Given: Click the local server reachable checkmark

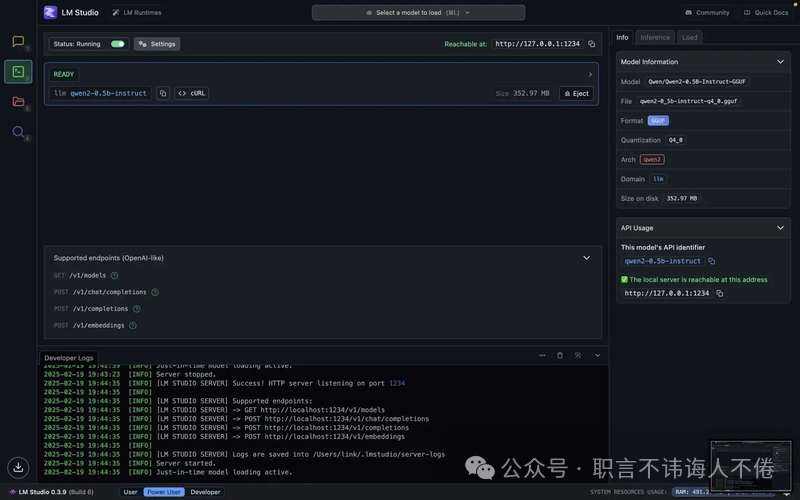Looking at the screenshot, I should click(624, 280).
